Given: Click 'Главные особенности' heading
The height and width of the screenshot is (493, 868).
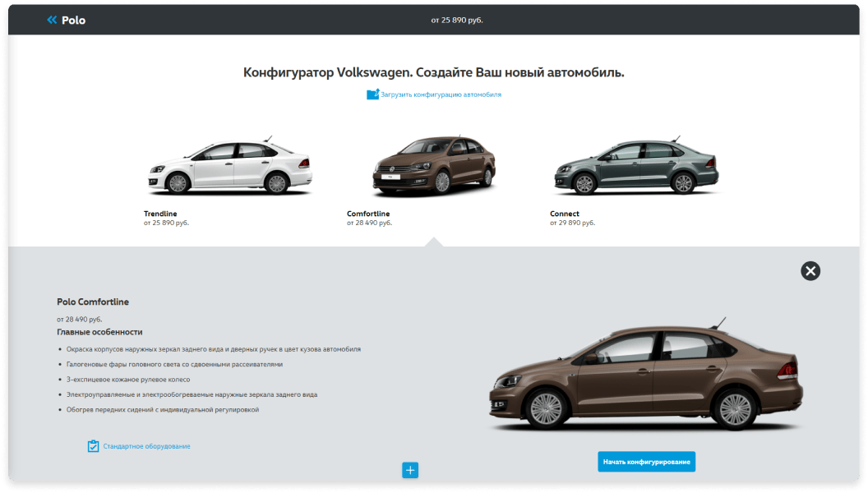Looking at the screenshot, I should click(x=99, y=332).
